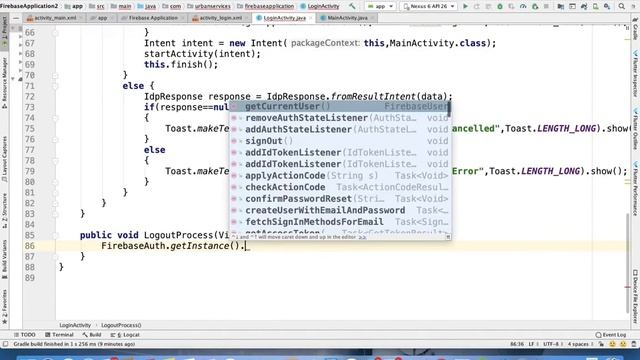640x360 pixels.
Task: Open the Project Structure icon in toolbar
Action: [560, 6]
